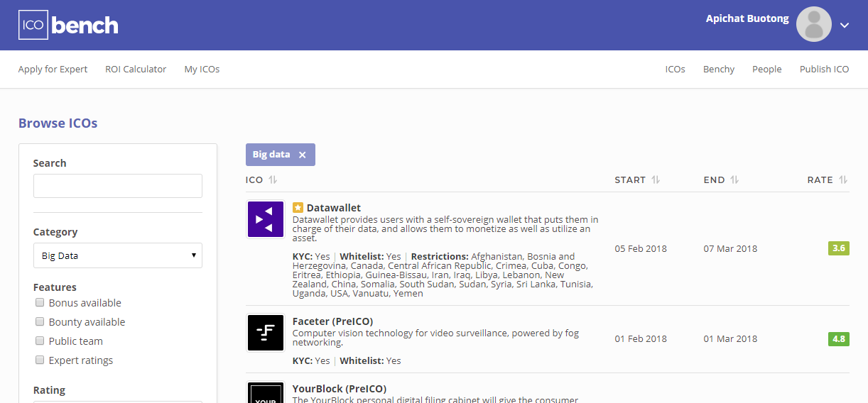
Task: Open the Datawallet ICO title link
Action: pos(334,208)
